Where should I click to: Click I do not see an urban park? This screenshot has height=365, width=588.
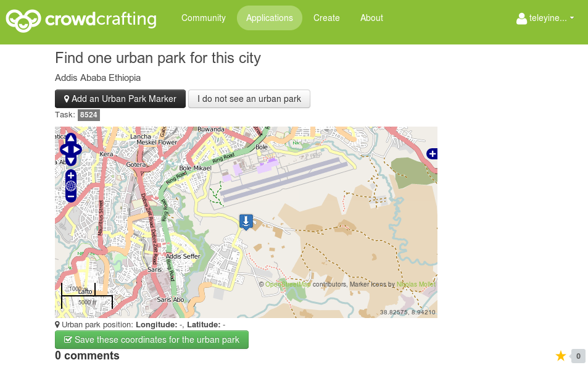coord(249,99)
